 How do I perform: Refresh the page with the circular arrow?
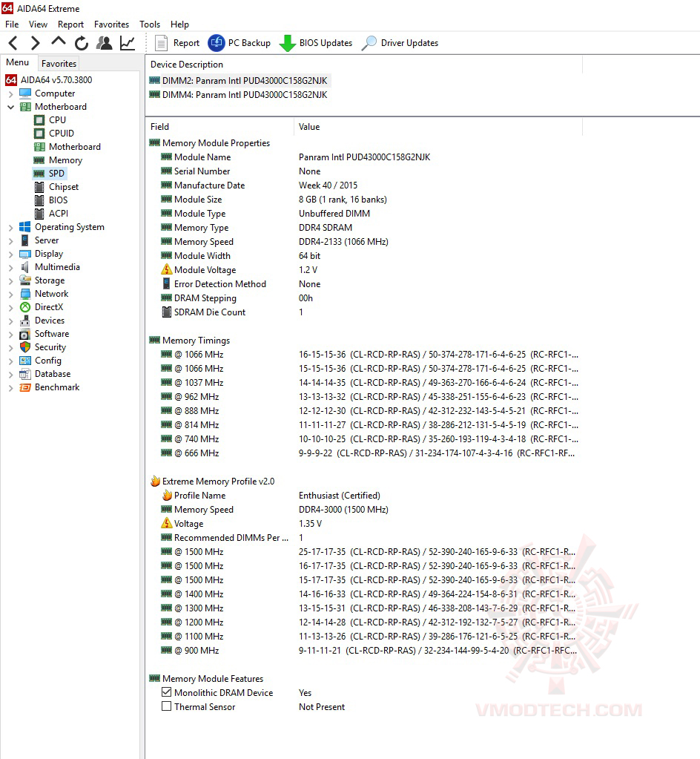(x=82, y=43)
